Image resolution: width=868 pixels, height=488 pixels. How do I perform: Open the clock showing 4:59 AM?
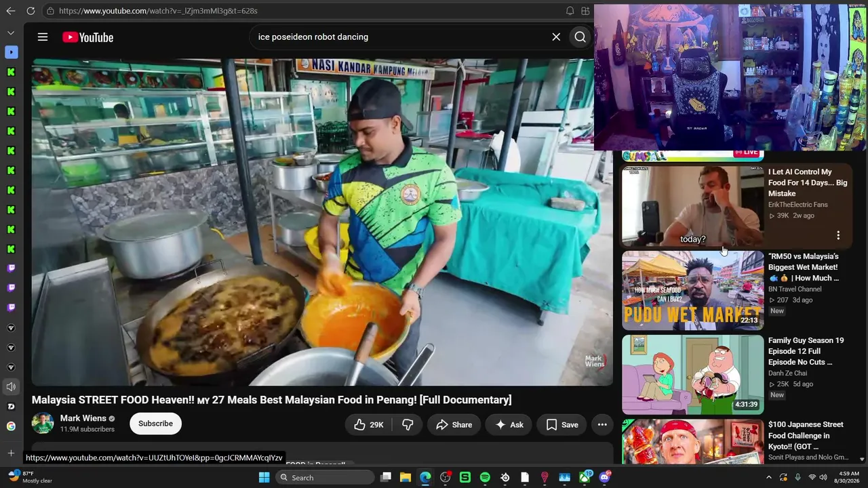(x=848, y=477)
